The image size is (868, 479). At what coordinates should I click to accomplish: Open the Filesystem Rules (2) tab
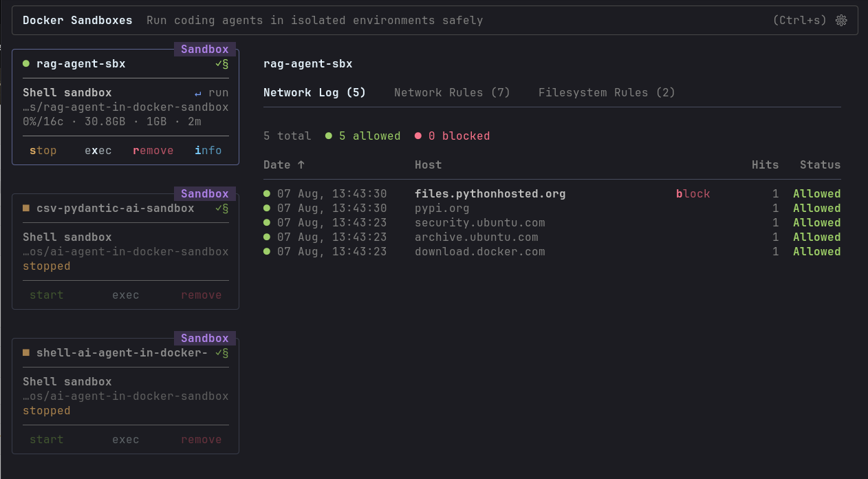(x=607, y=93)
